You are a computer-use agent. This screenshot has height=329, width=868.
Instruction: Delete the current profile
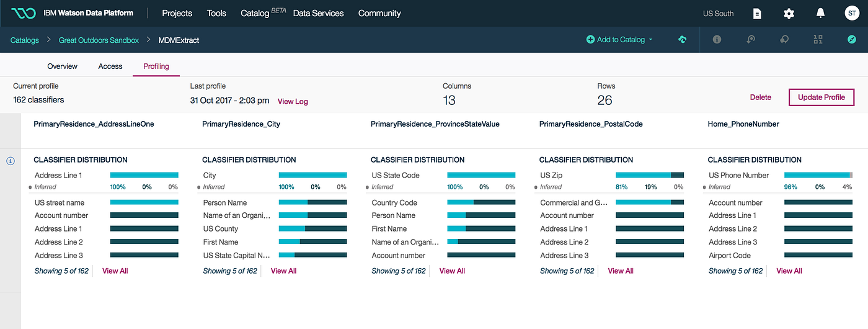point(761,97)
